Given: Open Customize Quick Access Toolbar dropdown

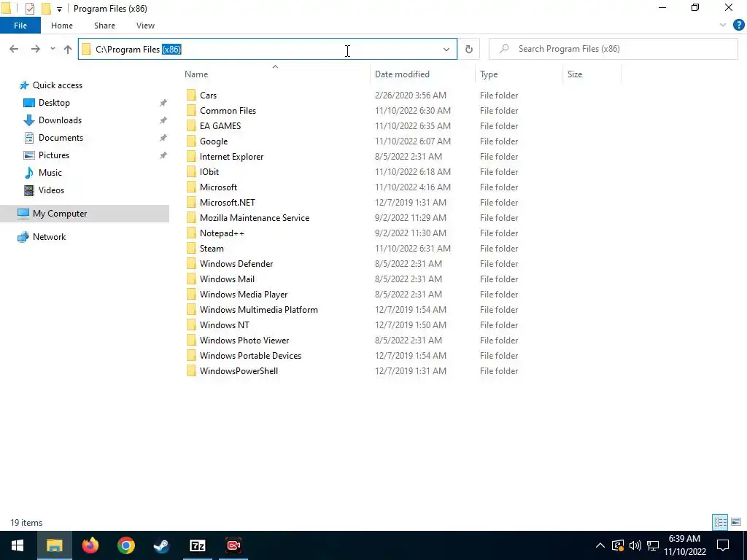Looking at the screenshot, I should click(59, 9).
